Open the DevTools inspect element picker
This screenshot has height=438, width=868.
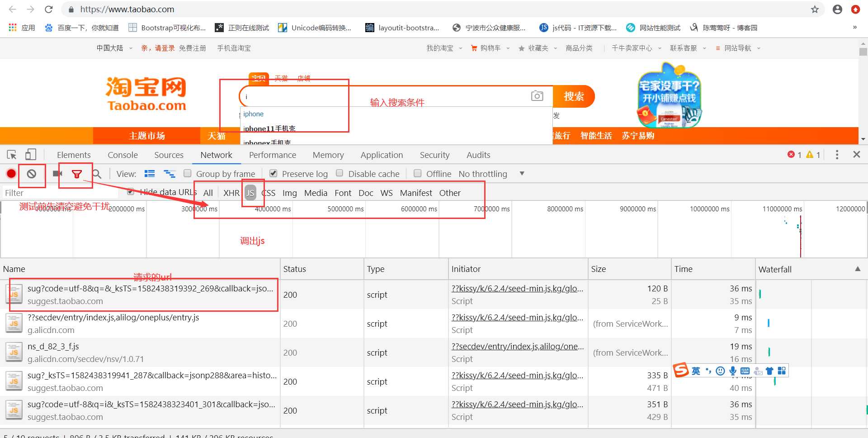tap(12, 155)
